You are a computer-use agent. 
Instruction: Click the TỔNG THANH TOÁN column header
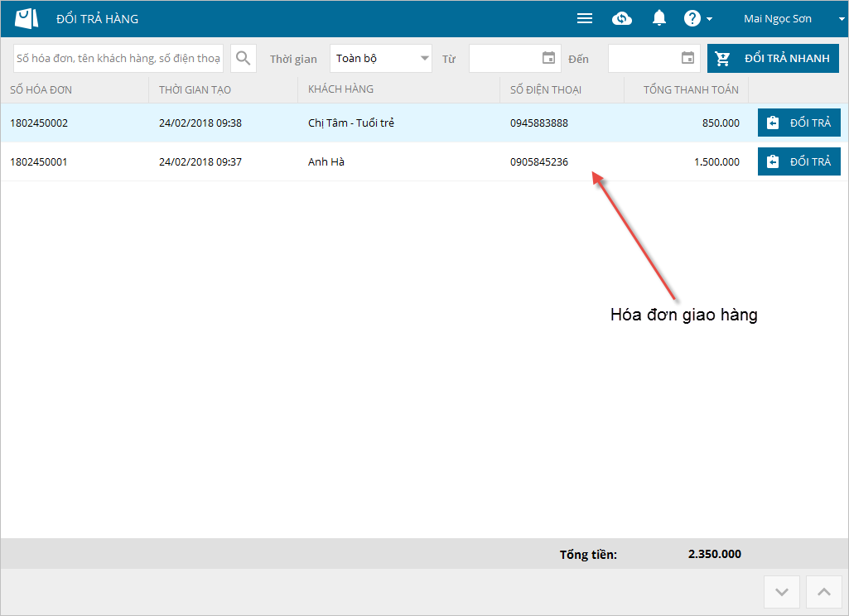tap(691, 89)
